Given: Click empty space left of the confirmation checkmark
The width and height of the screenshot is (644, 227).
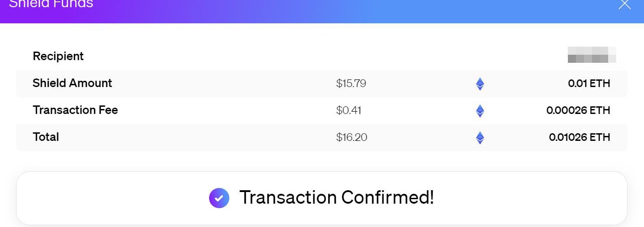Looking at the screenshot, I should pos(112,198).
